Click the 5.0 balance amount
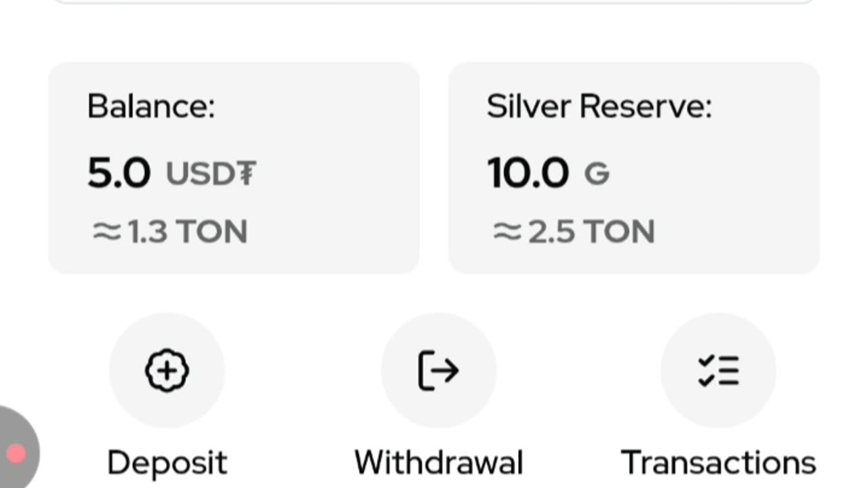 click(119, 173)
